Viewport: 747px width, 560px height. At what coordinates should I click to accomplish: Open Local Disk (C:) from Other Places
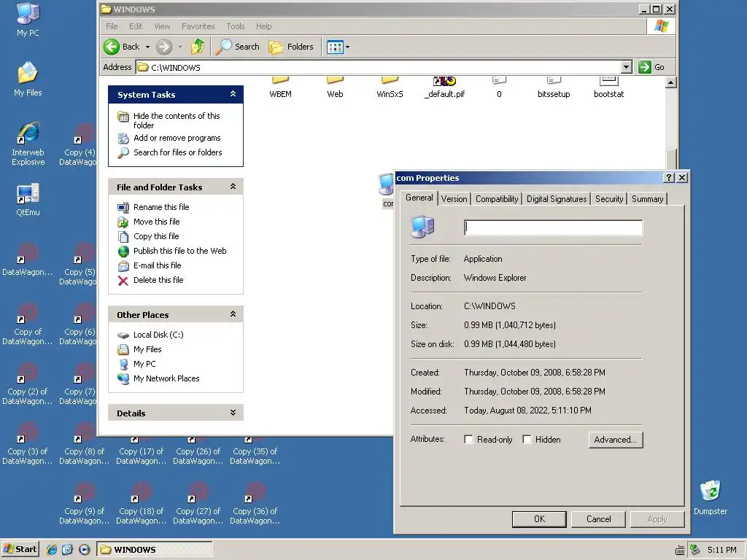158,335
